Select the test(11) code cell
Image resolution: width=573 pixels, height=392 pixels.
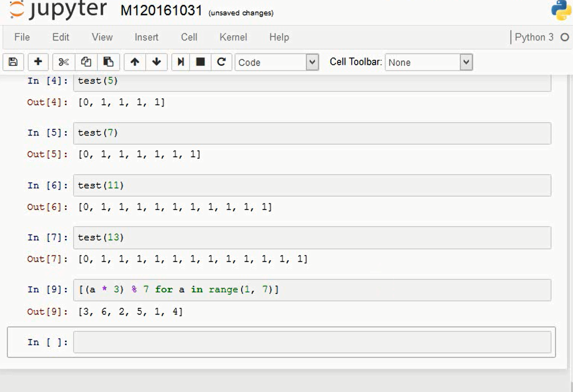point(312,185)
